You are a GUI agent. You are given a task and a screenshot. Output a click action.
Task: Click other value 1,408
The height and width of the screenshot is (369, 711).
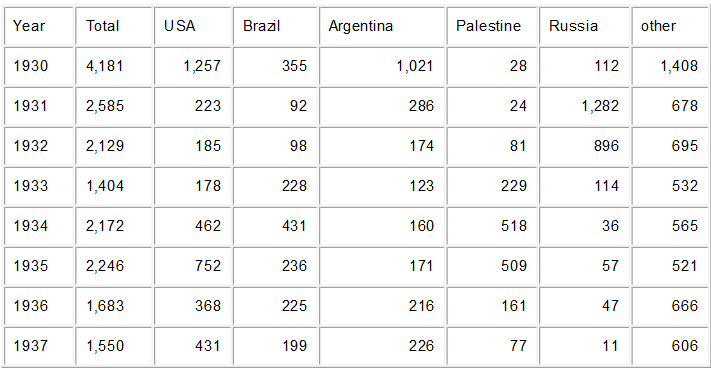669,66
